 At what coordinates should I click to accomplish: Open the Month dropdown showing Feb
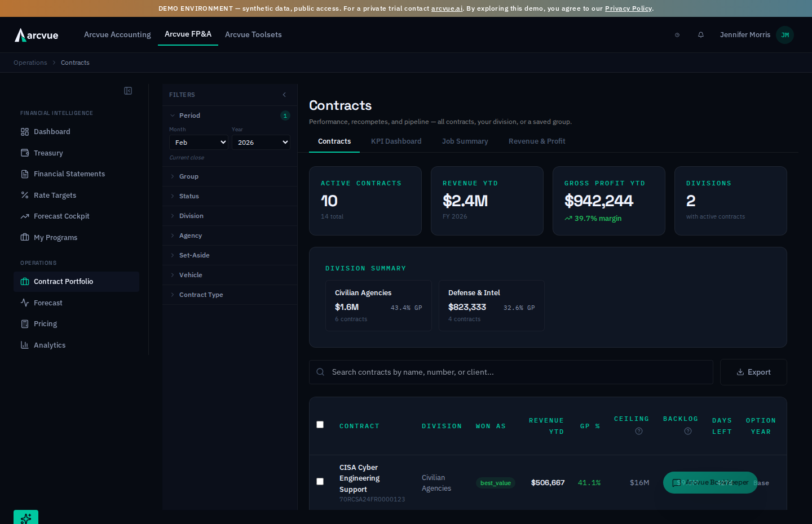198,143
